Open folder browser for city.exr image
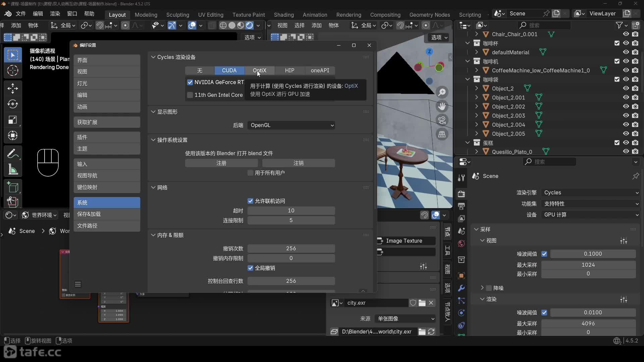644x362 pixels. [x=422, y=303]
